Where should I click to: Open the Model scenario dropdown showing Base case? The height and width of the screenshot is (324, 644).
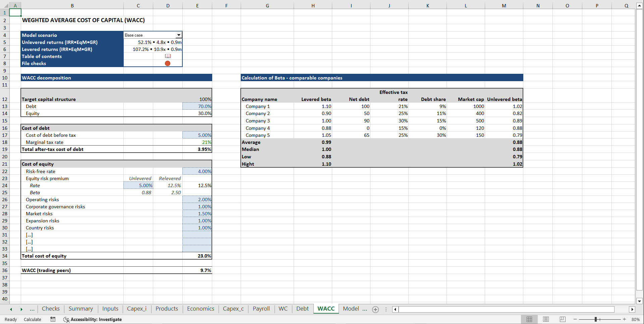(x=179, y=35)
